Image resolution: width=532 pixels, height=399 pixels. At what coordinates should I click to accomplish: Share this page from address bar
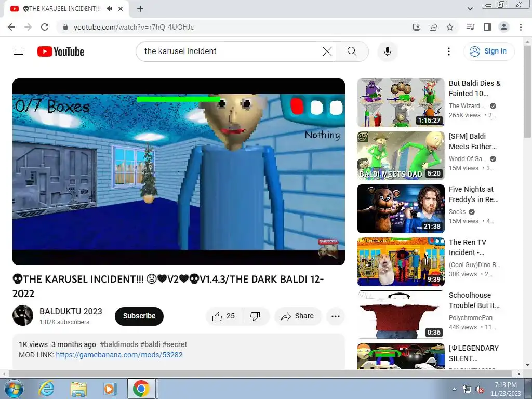pyautogui.click(x=433, y=27)
